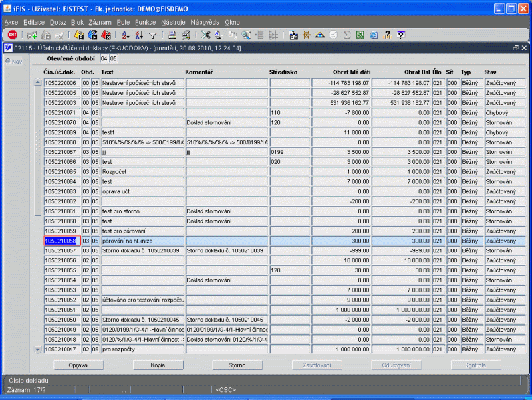
Task: Click the printer toolbar icon
Action: [172, 35]
